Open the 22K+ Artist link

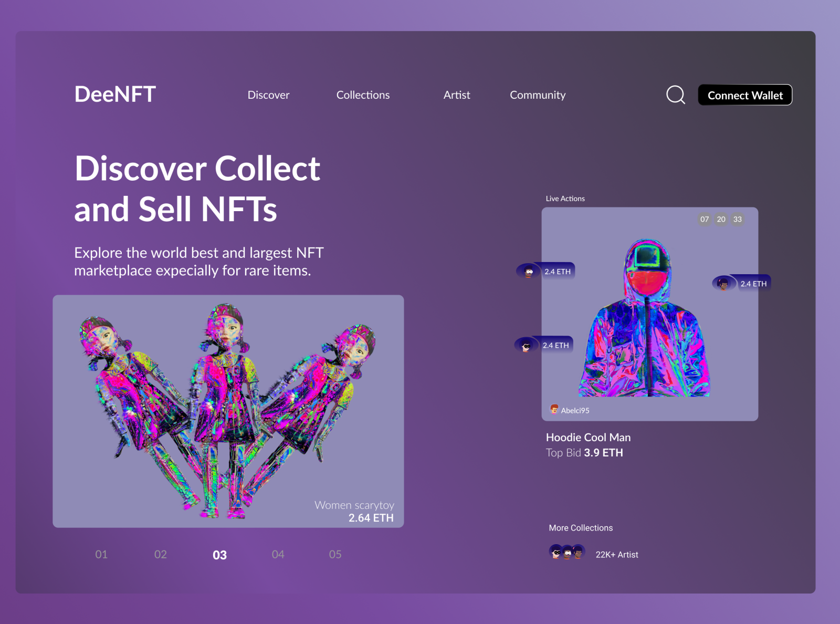point(616,554)
